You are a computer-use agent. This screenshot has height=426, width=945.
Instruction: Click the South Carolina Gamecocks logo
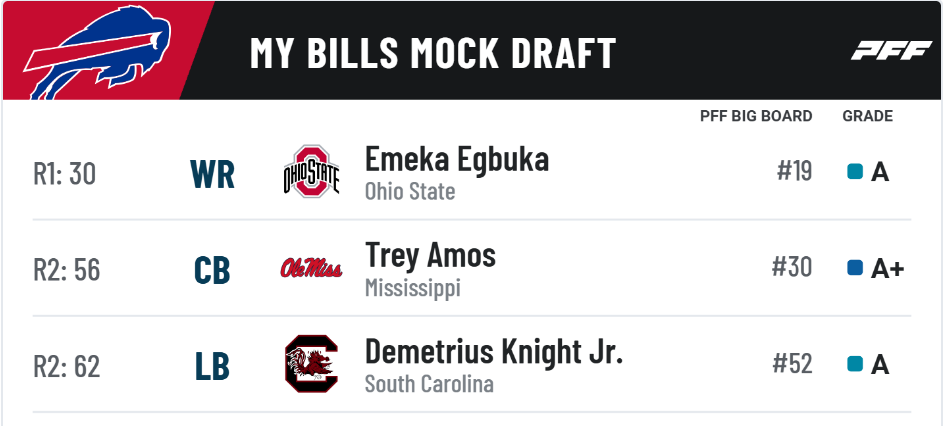[312, 364]
